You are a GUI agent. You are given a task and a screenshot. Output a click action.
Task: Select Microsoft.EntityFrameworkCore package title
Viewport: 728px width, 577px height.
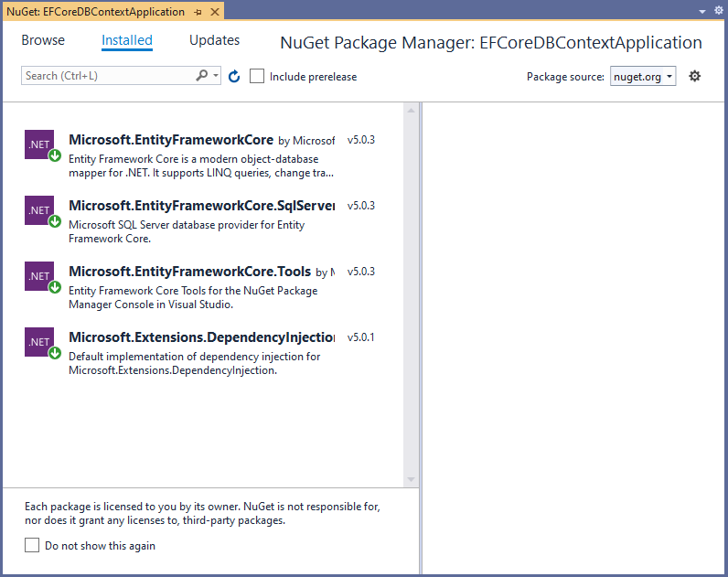pos(171,140)
